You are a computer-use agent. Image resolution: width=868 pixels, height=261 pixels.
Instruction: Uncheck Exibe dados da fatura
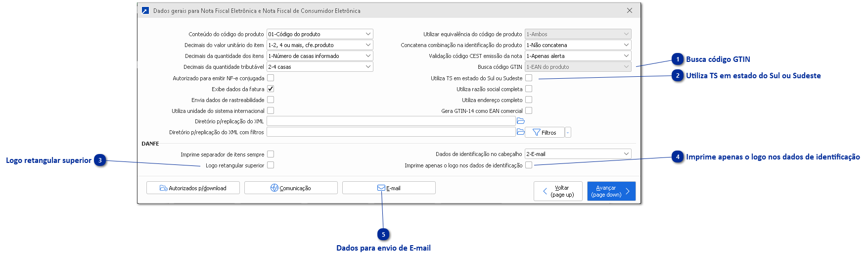[271, 89]
